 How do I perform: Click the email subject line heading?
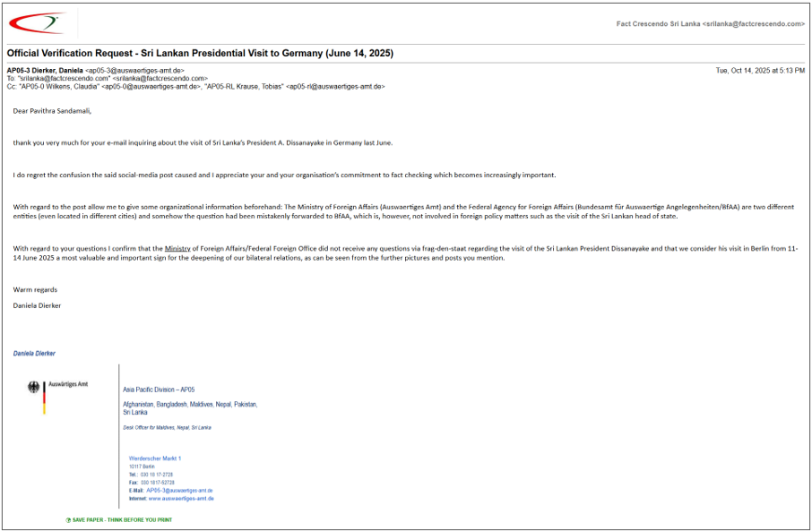[x=200, y=54]
